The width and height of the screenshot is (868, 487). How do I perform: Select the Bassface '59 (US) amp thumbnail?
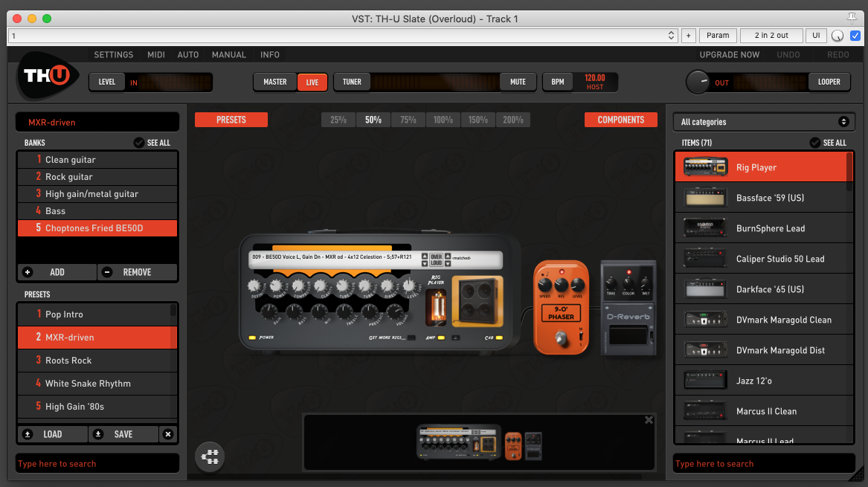tap(704, 198)
